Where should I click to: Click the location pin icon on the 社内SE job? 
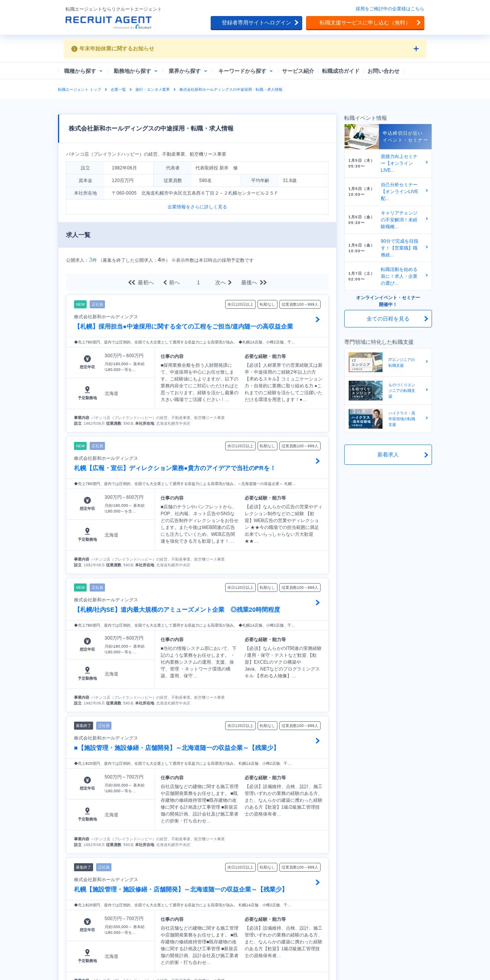[x=87, y=670]
